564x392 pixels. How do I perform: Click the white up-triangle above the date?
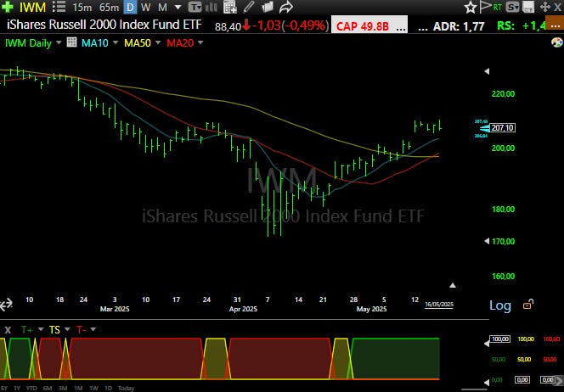click(x=453, y=285)
